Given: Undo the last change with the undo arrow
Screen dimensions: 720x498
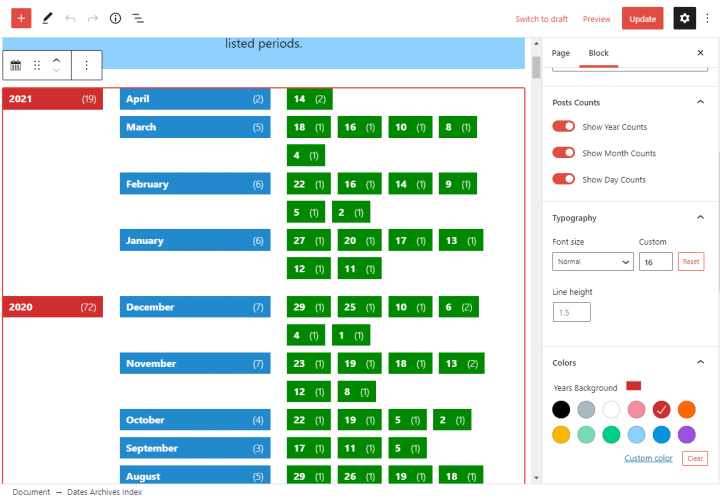Looking at the screenshot, I should click(x=70, y=18).
